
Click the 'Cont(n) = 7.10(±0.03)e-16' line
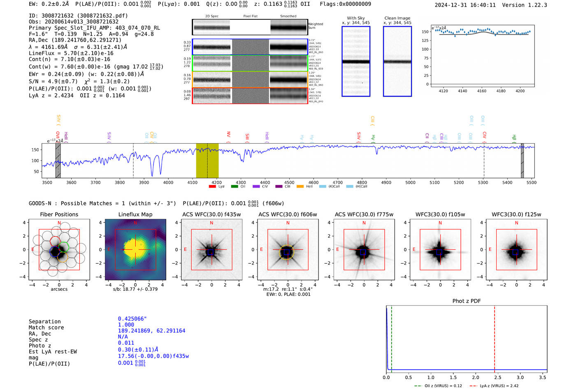70,59
